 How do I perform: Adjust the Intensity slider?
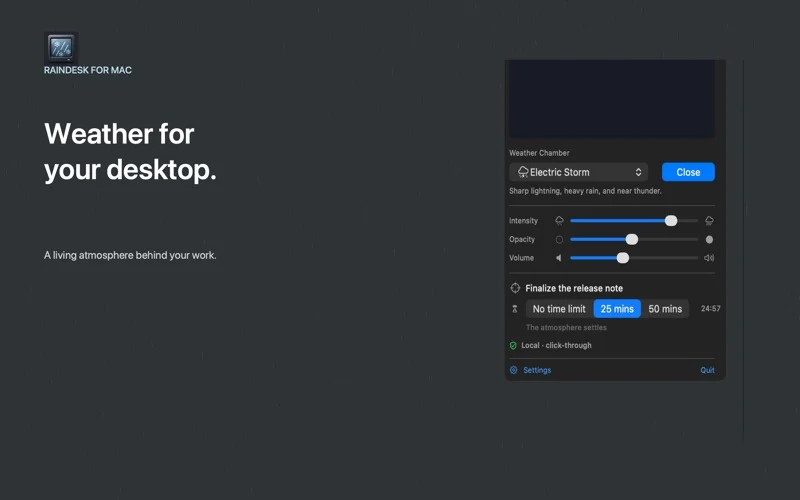(634, 220)
